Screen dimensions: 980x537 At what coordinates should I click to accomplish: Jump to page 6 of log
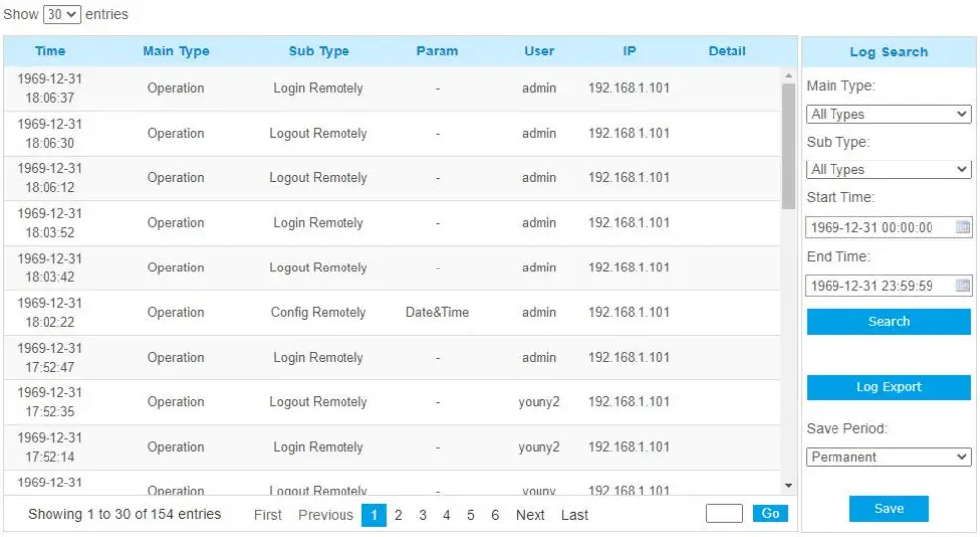click(495, 515)
